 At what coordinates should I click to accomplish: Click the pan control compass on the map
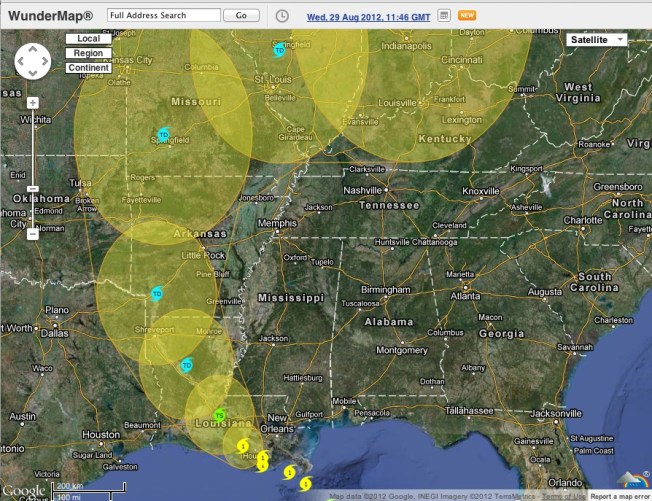coord(32,61)
